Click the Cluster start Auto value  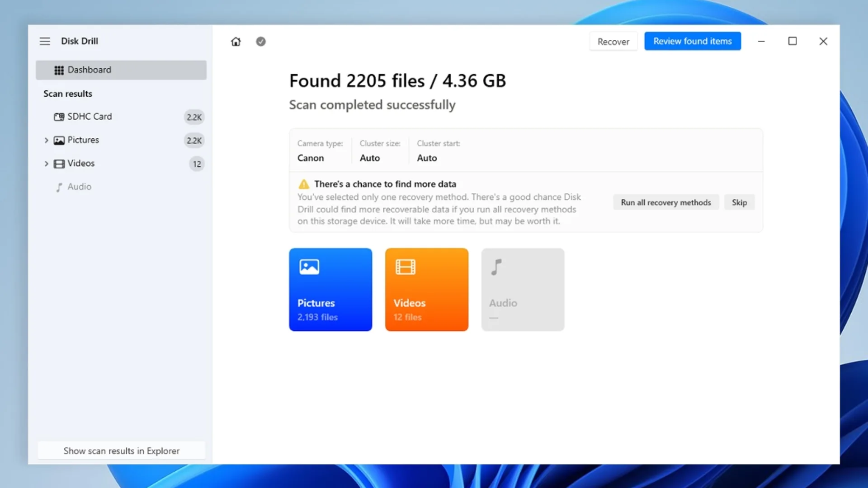tap(427, 158)
